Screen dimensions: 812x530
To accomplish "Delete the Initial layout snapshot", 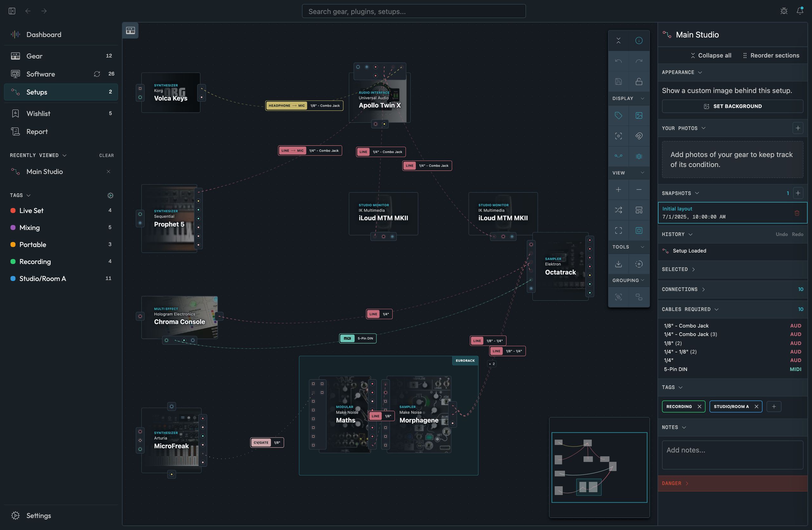I will click(797, 213).
